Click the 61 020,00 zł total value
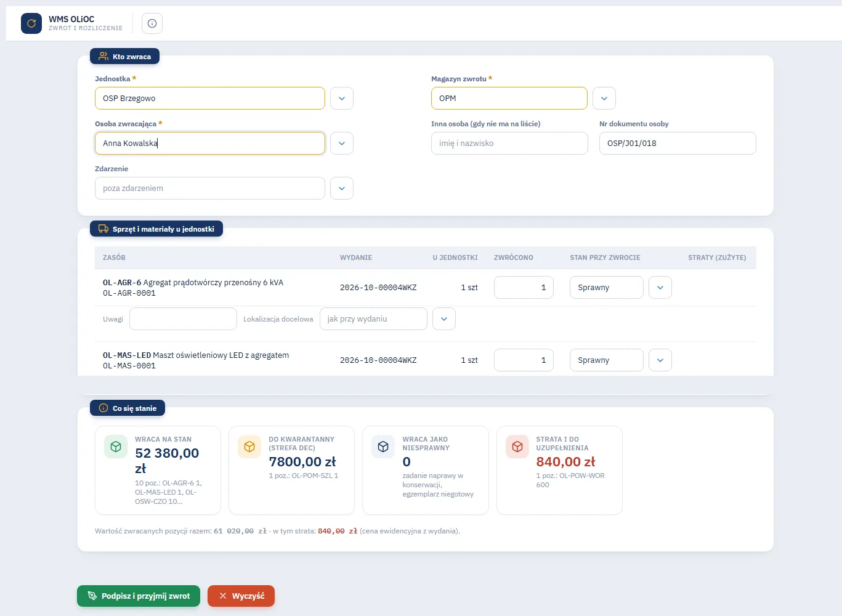The height and width of the screenshot is (616, 842). pyautogui.click(x=240, y=531)
